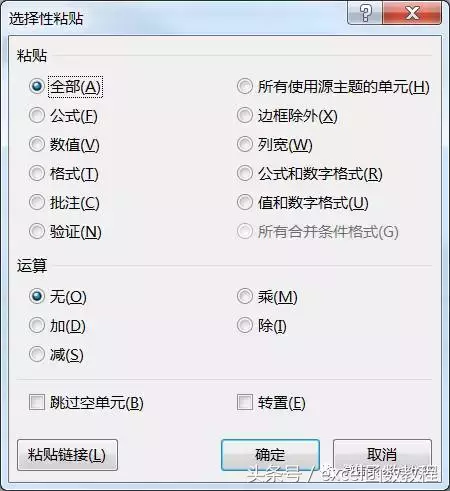Choose 加(D) operation

point(37,326)
